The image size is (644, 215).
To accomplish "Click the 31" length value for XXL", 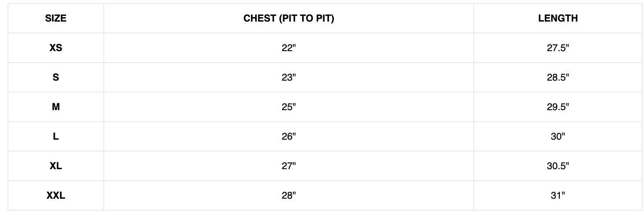I will click(x=558, y=196).
